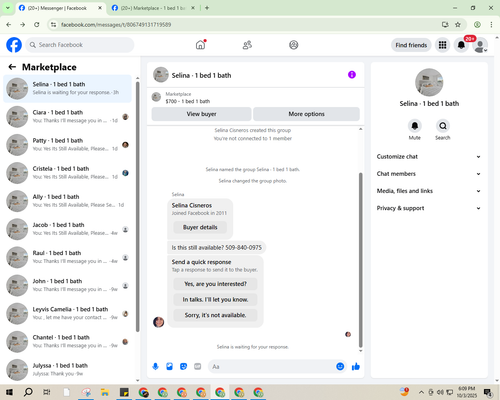Open Patty - 1 bed 1 bath chat

[x=67, y=145]
